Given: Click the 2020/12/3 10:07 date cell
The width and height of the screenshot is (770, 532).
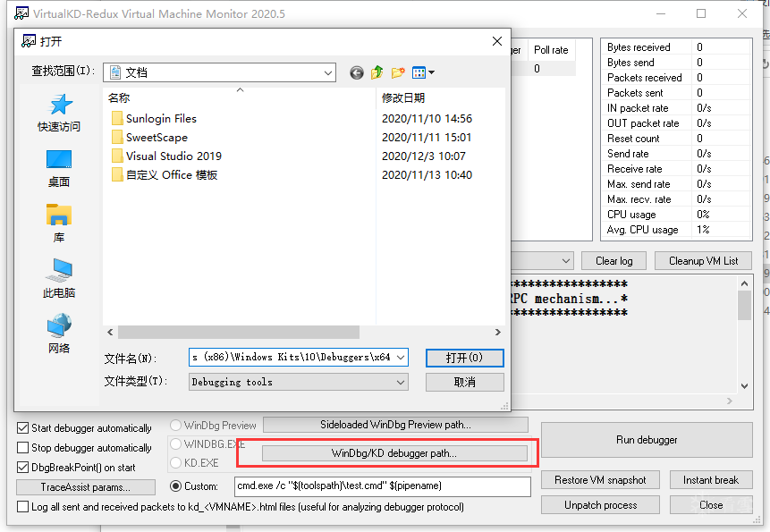Looking at the screenshot, I should click(423, 156).
